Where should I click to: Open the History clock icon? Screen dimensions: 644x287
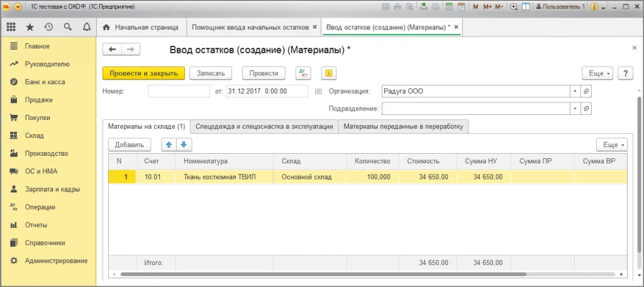48,27
